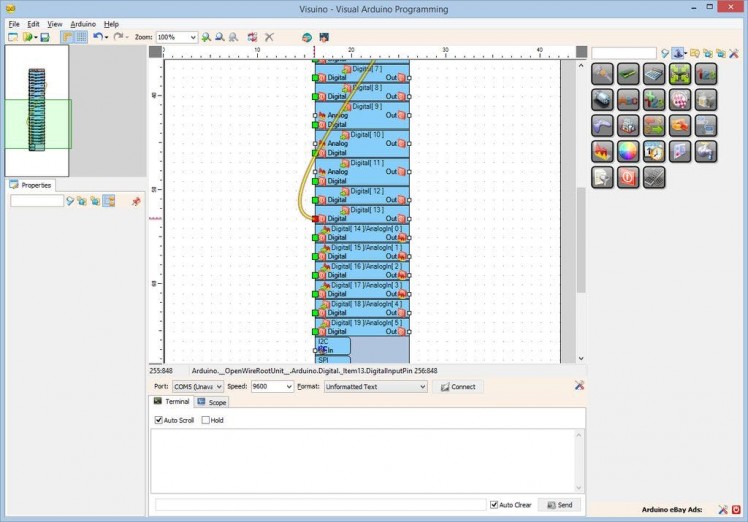Select the color wheel component category

628,151
